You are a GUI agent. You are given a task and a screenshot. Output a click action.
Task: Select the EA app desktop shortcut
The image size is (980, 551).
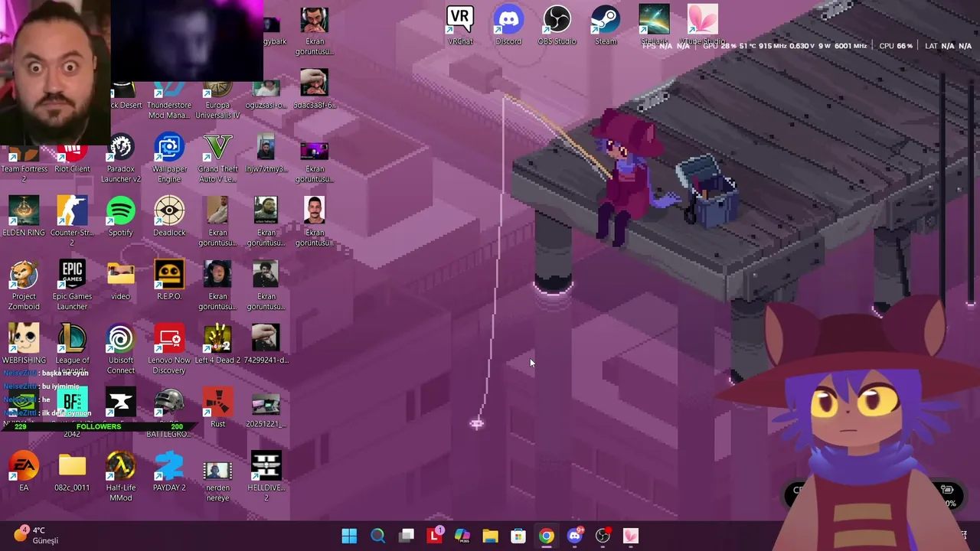(24, 472)
